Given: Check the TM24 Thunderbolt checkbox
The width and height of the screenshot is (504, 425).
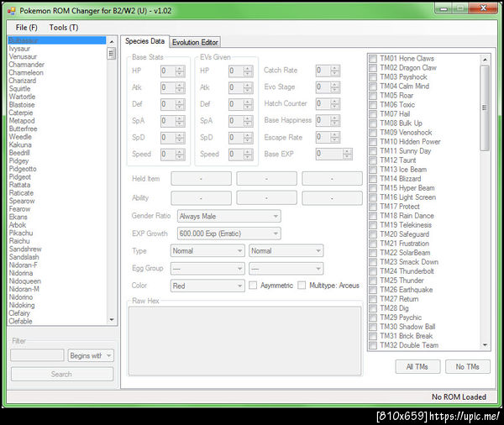Looking at the screenshot, I should pos(373,271).
